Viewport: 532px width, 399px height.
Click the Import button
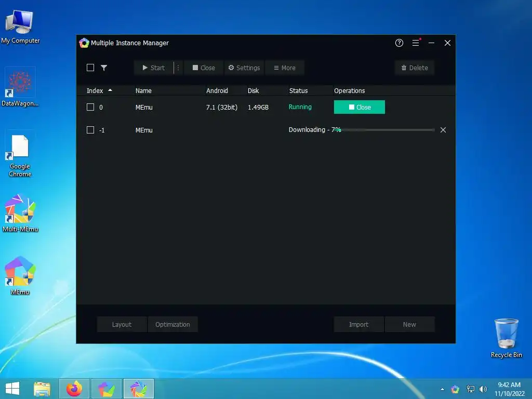tap(358, 324)
